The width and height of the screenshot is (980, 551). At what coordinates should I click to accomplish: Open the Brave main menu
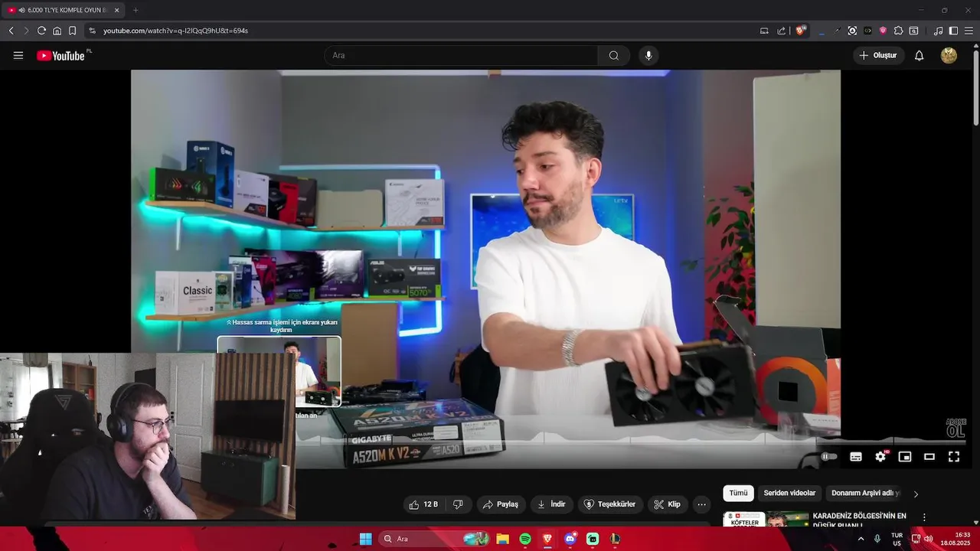(969, 31)
